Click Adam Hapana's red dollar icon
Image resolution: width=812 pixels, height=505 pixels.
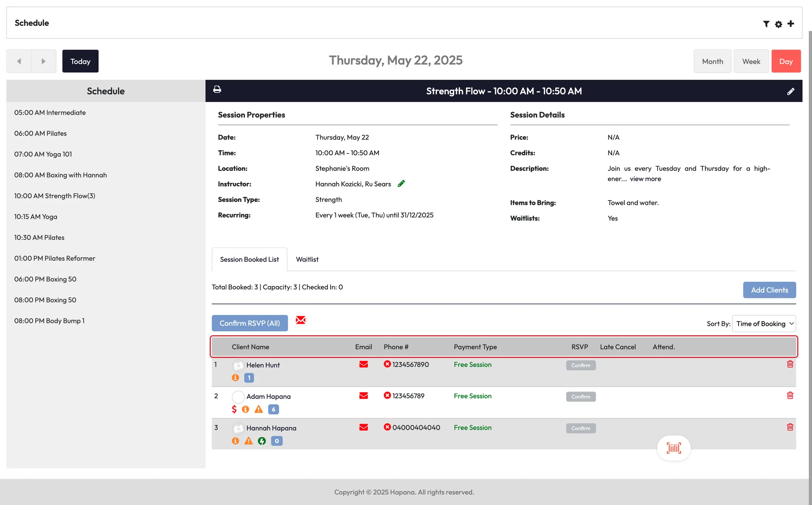[234, 409]
